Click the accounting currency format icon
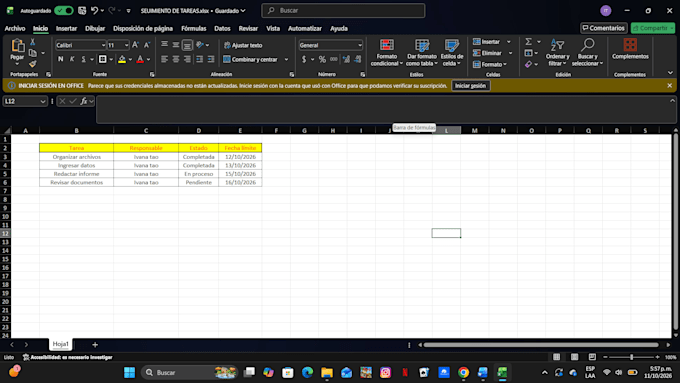 coord(304,59)
